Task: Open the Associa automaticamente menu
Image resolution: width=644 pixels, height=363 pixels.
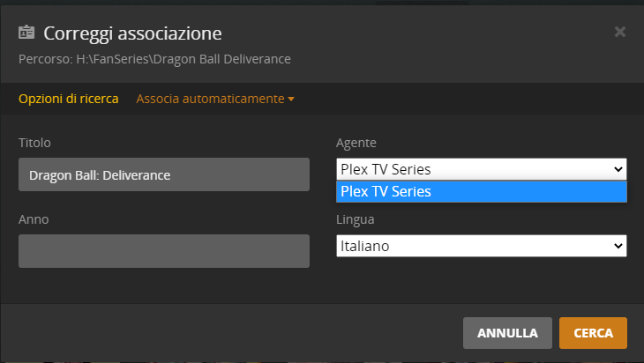Action: point(210,99)
